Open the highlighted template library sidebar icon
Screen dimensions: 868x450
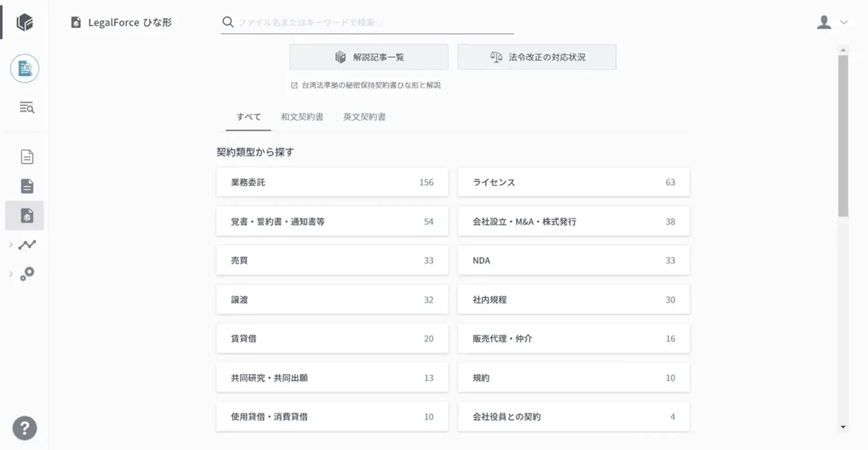point(27,215)
